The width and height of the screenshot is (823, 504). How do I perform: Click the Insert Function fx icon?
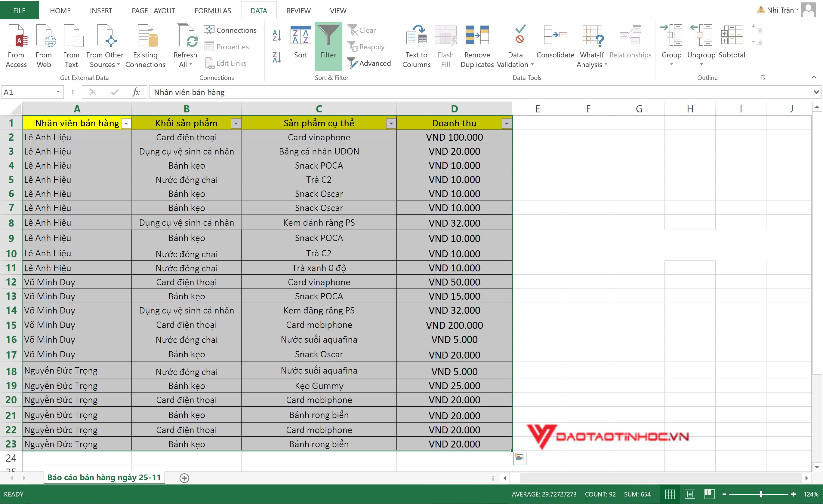pos(136,92)
